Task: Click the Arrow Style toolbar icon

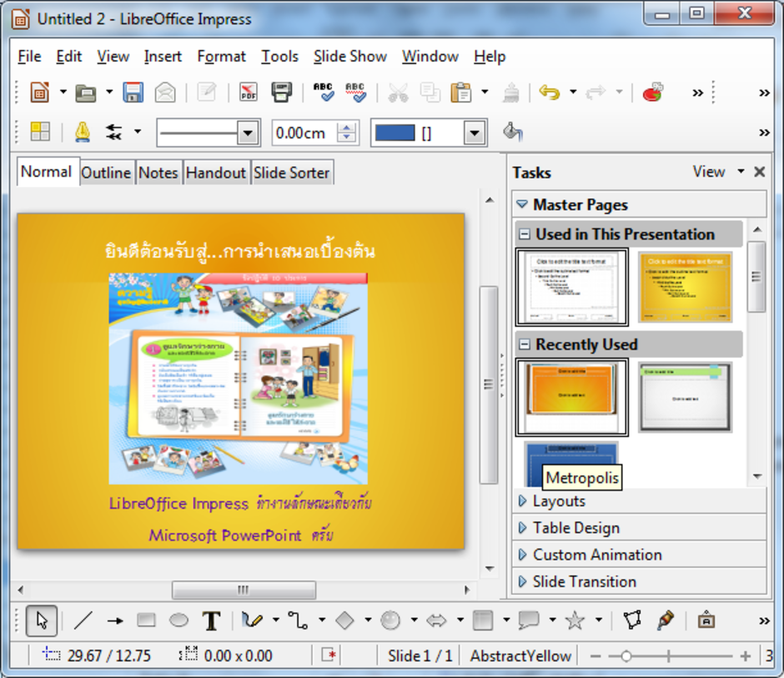Action: tap(114, 133)
